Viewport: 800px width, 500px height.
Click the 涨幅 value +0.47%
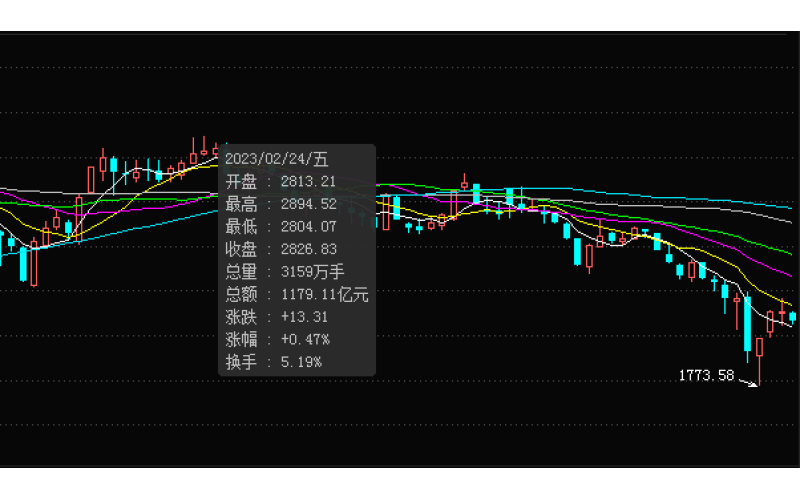[x=305, y=339]
